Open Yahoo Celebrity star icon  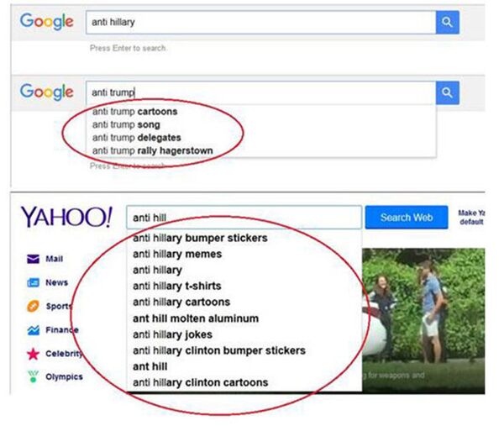point(34,354)
